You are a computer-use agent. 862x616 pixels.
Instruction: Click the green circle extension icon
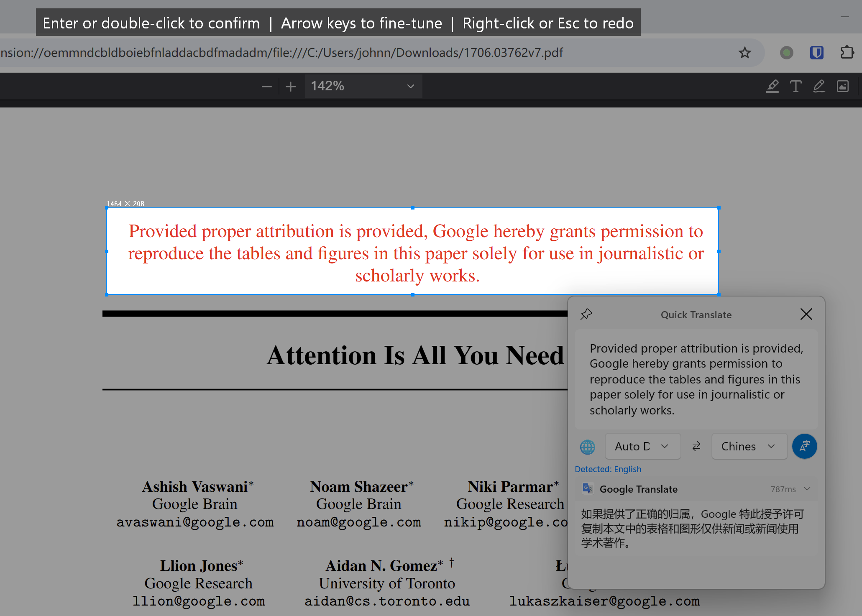[786, 53]
